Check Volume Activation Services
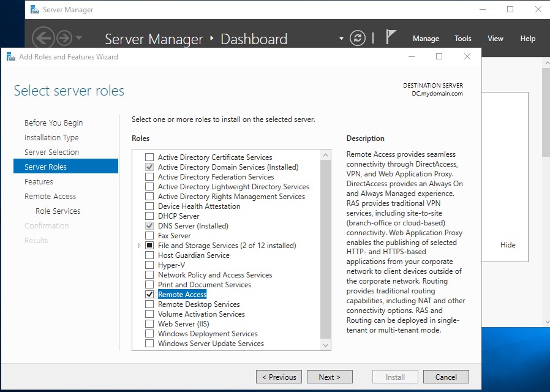Viewport: 550px width, 392px height. point(149,314)
